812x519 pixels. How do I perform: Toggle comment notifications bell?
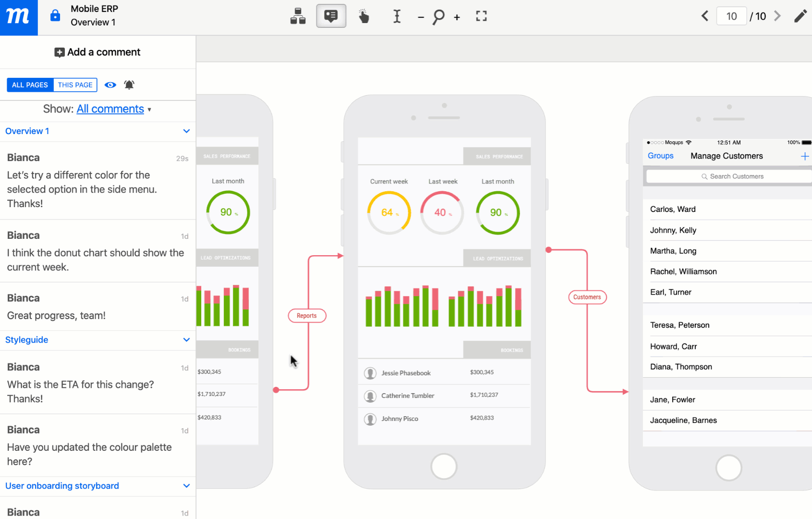pos(129,85)
